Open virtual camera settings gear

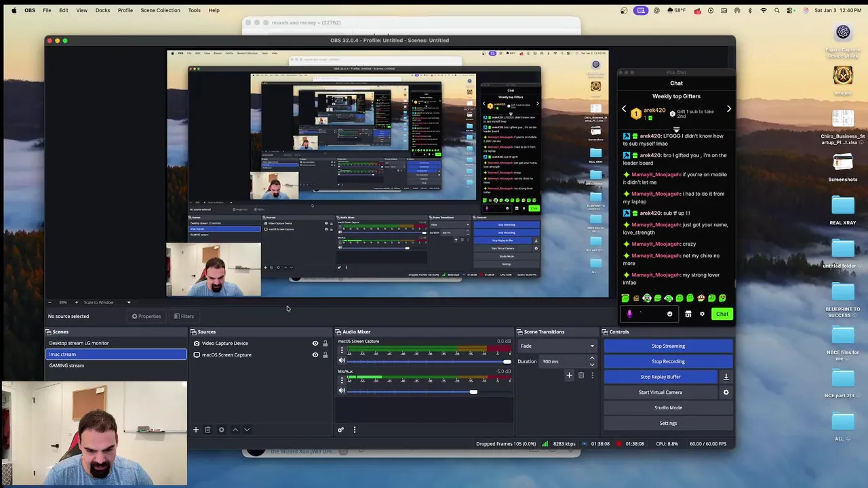pos(726,392)
